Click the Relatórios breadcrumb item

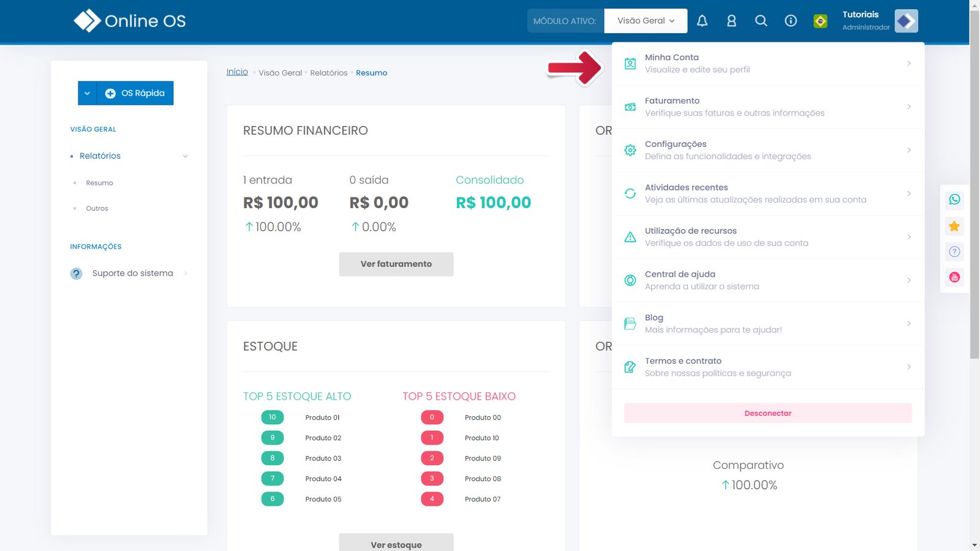click(329, 73)
